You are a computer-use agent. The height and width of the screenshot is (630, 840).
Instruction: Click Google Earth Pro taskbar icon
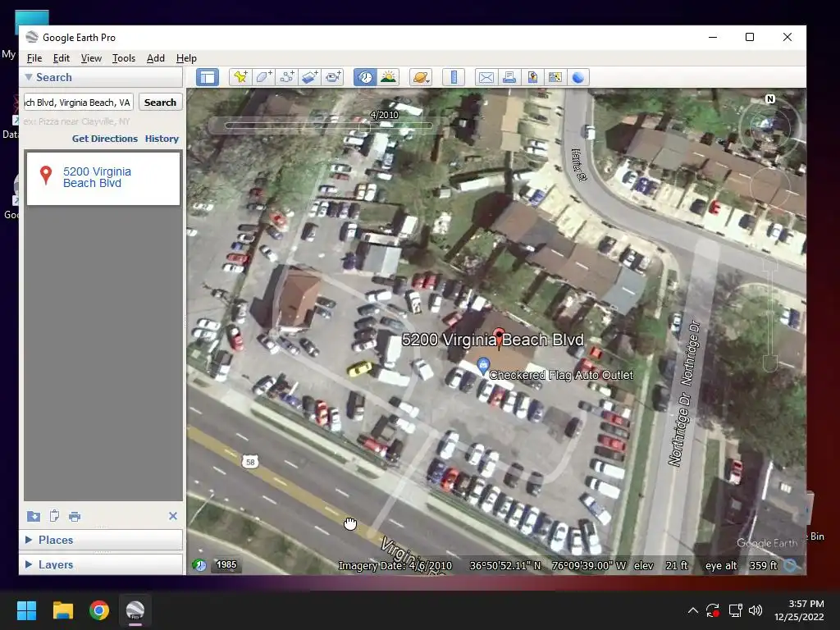(135, 610)
